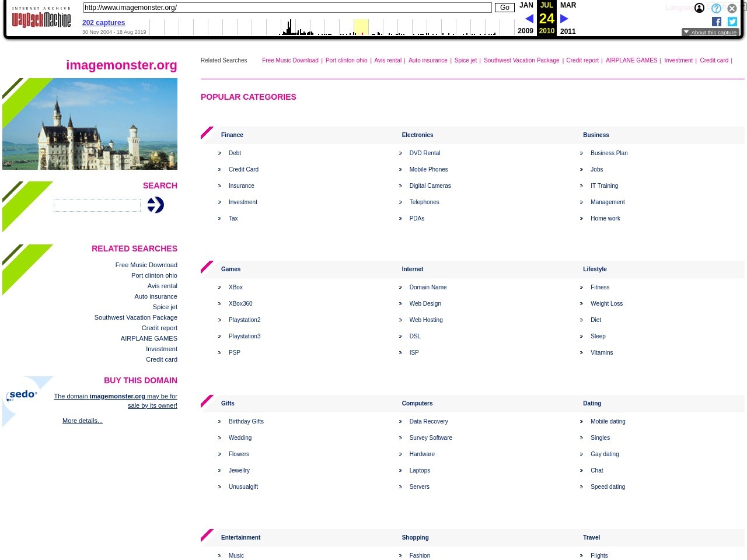Expand About this capture
Screen dimensions: 747x560
click(710, 33)
